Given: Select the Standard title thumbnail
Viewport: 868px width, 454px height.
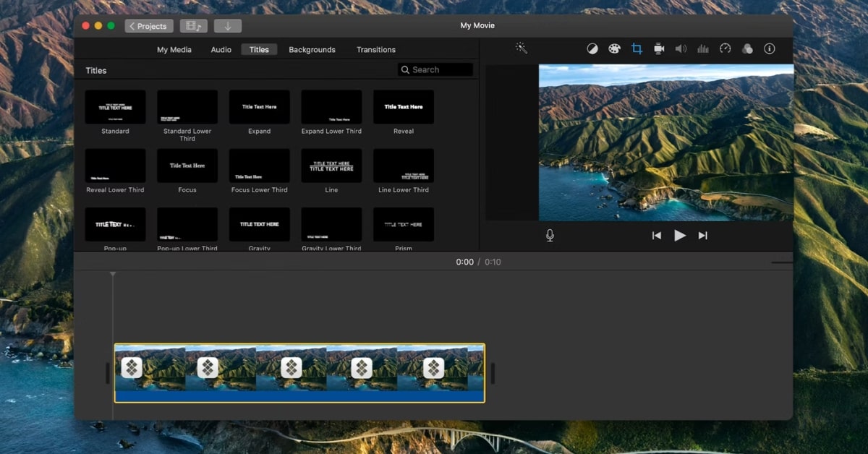Looking at the screenshot, I should (x=115, y=107).
